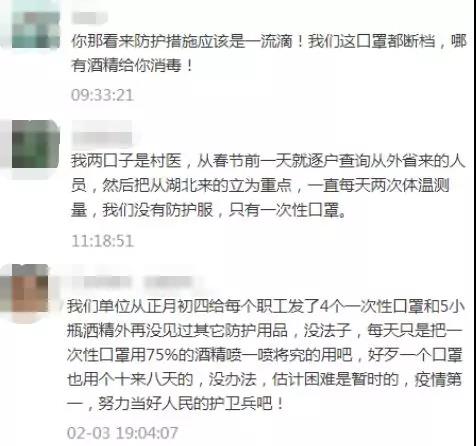Select the blurred username above the first comment

pos(90,17)
